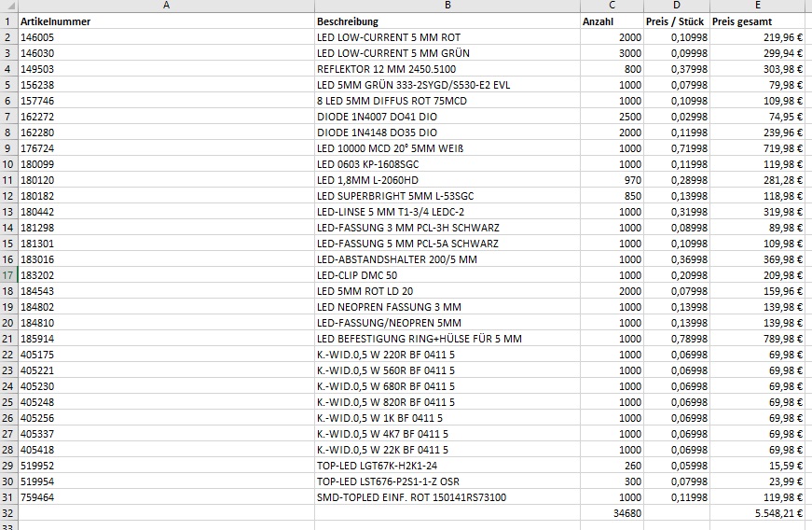The image size is (812, 530).
Task: Click the Preis gesamt header cell
Action: 757,21
